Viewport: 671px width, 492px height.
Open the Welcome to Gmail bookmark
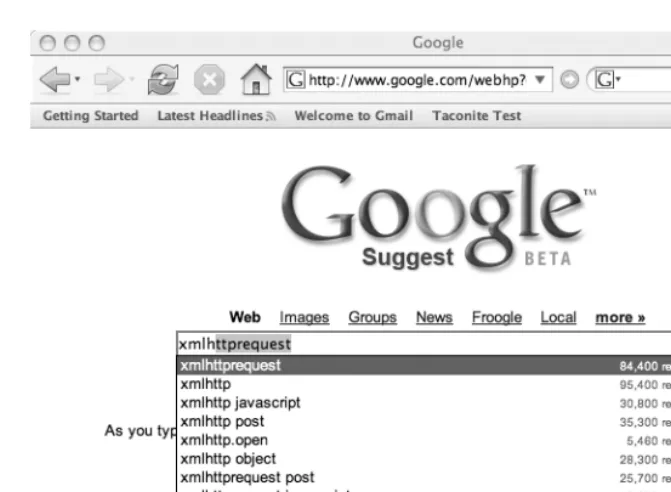tap(354, 116)
